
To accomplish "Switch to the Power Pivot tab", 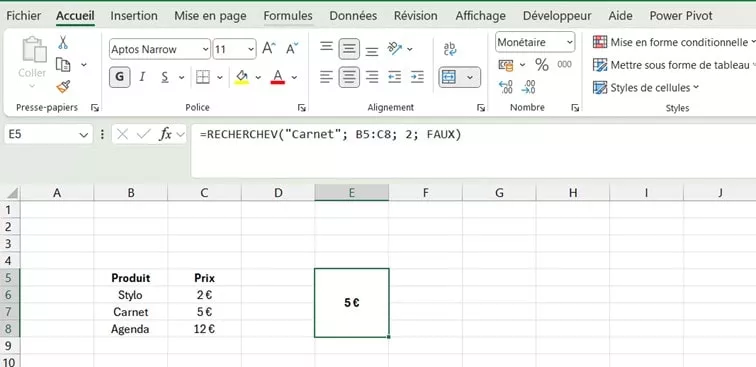I will pos(681,16).
